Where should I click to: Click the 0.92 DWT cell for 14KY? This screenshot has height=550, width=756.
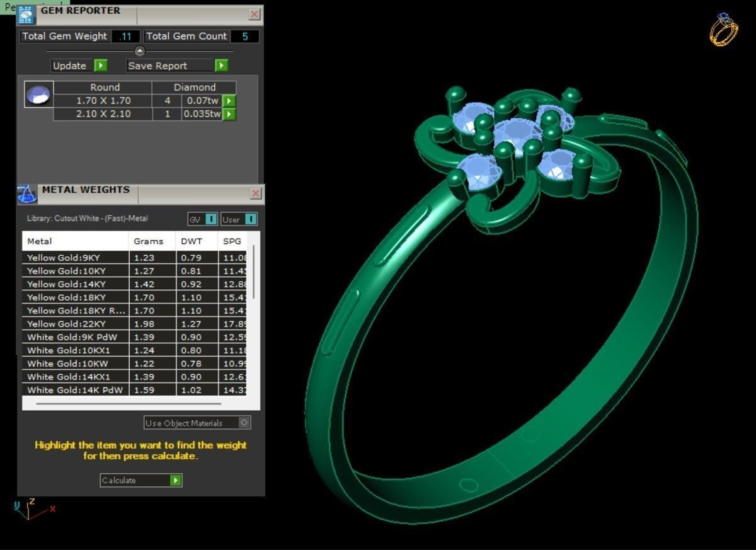point(197,284)
